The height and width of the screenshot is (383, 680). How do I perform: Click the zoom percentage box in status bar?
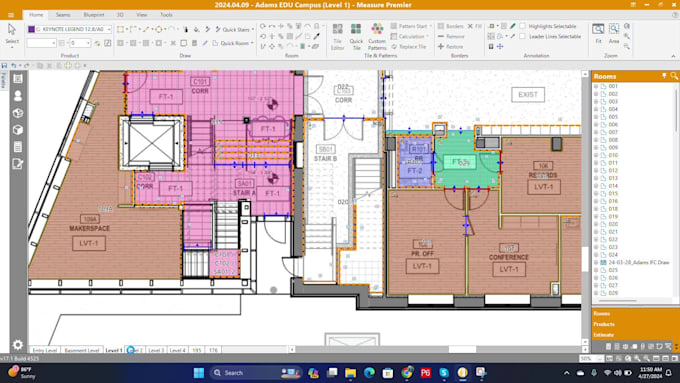[x=591, y=359]
